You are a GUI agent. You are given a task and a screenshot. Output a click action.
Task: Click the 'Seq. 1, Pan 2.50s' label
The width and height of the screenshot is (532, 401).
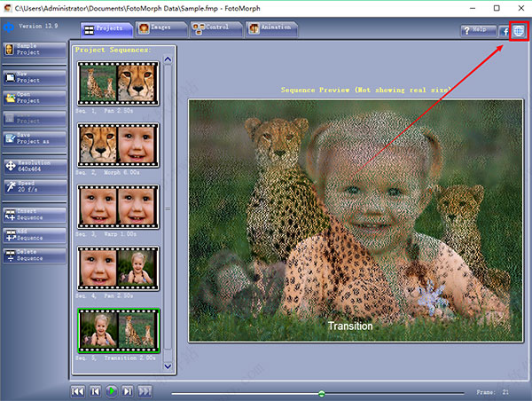pos(105,111)
